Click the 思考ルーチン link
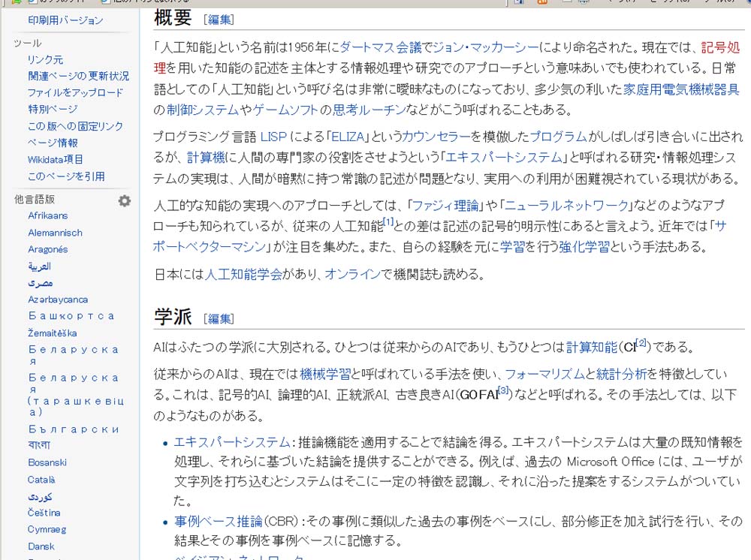The image size is (751, 560). pos(369,110)
